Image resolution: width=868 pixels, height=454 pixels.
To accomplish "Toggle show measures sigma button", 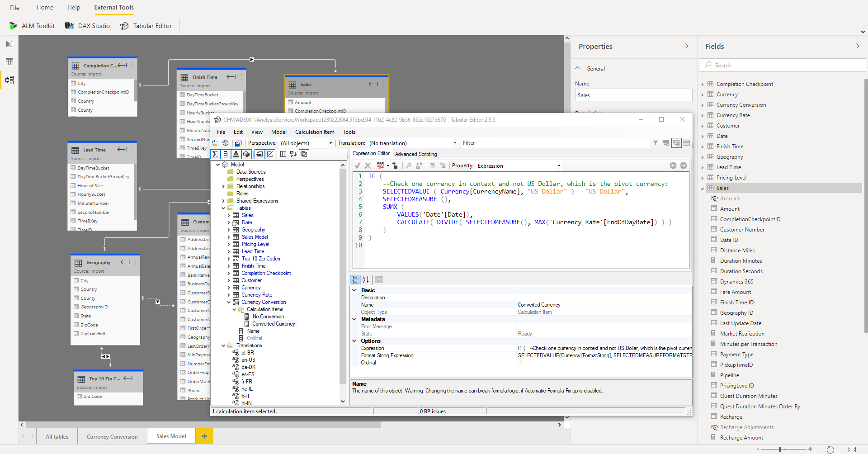I will [215, 154].
